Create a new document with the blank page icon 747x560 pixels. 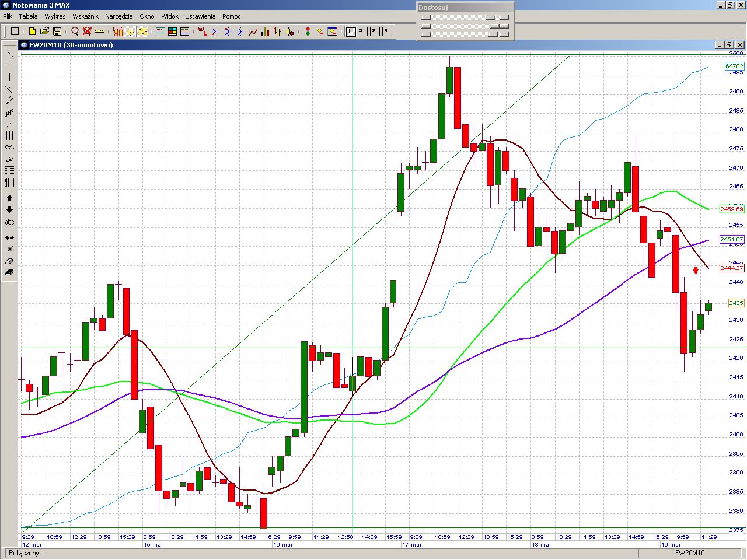(x=32, y=32)
